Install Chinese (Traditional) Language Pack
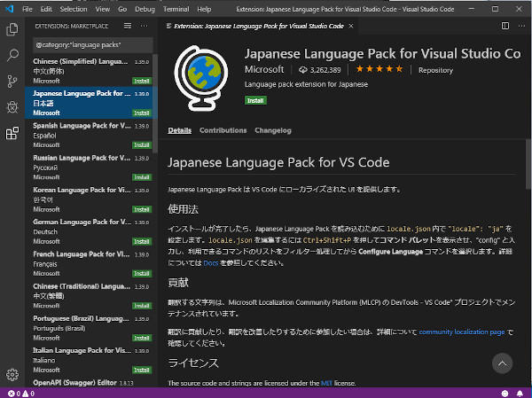Viewport: 532px width, 398px height. tap(142, 306)
